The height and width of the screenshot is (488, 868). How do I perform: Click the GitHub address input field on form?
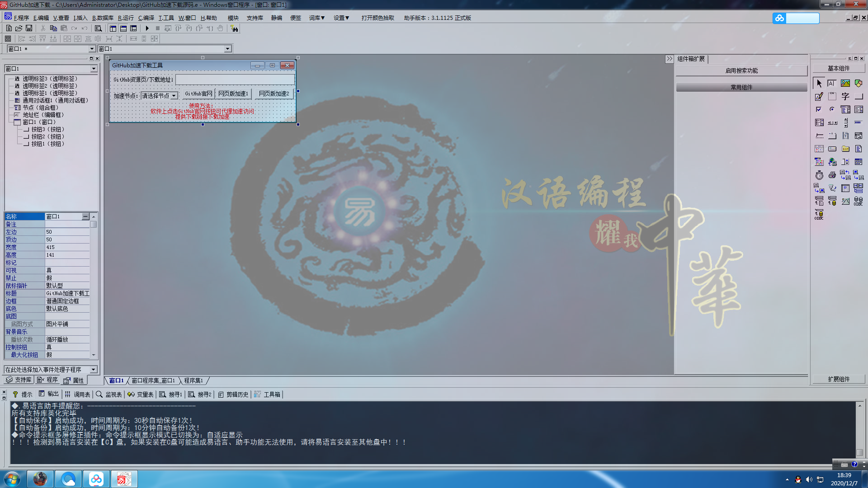click(235, 80)
